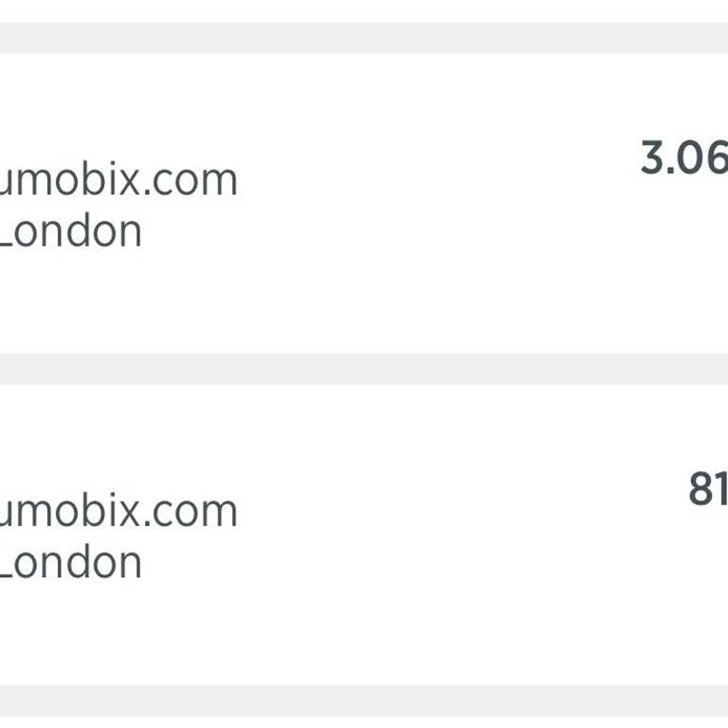Click empty space above umobix.com in 81 card
This screenshot has width=728, height=728.
[118, 436]
